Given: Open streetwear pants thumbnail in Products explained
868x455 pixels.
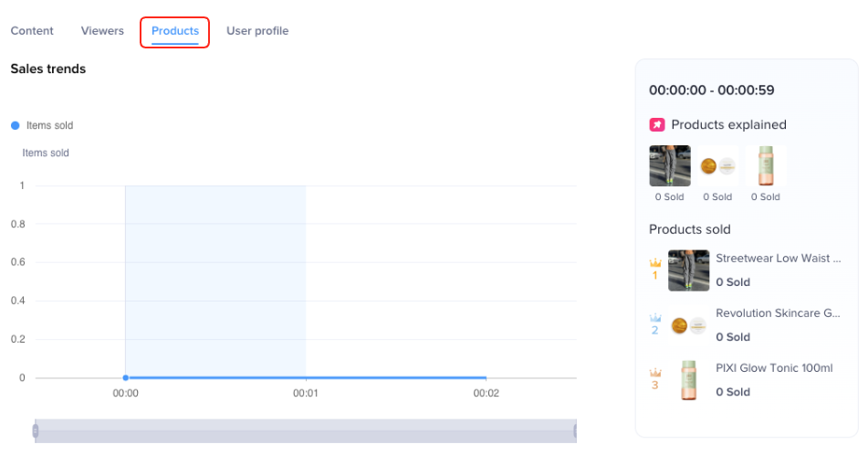Looking at the screenshot, I should (669, 166).
